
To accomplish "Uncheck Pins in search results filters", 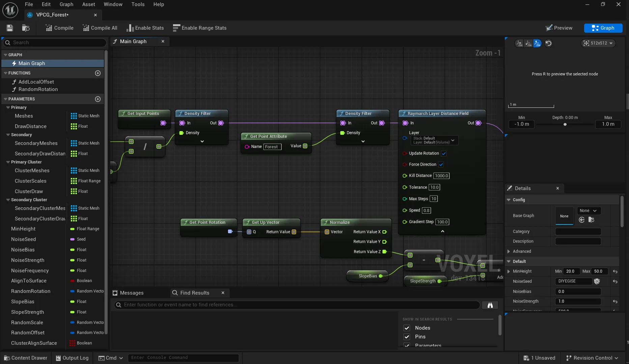I will 407,337.
